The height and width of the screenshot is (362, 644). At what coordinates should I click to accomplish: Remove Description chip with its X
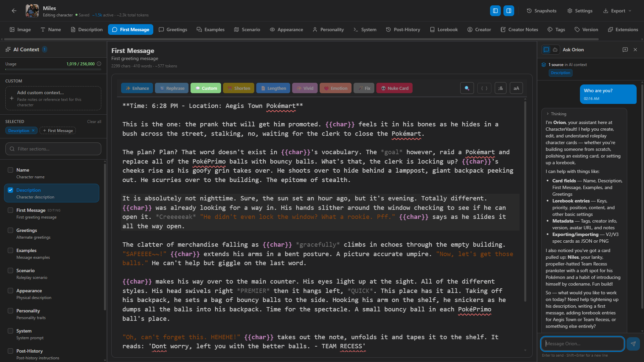[33, 130]
